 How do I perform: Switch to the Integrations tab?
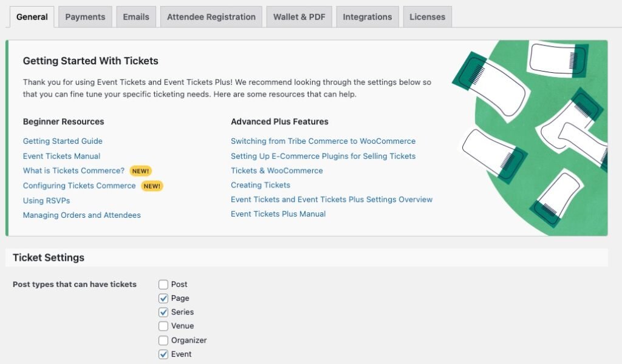coord(367,17)
